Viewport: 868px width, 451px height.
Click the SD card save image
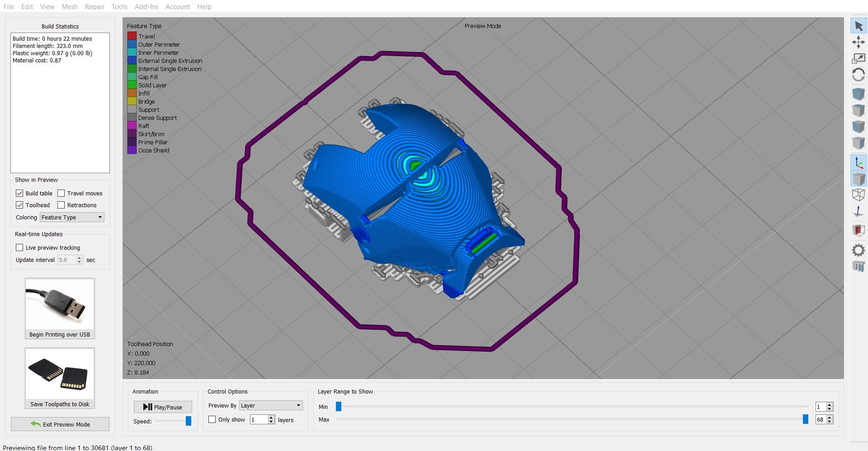pyautogui.click(x=60, y=374)
